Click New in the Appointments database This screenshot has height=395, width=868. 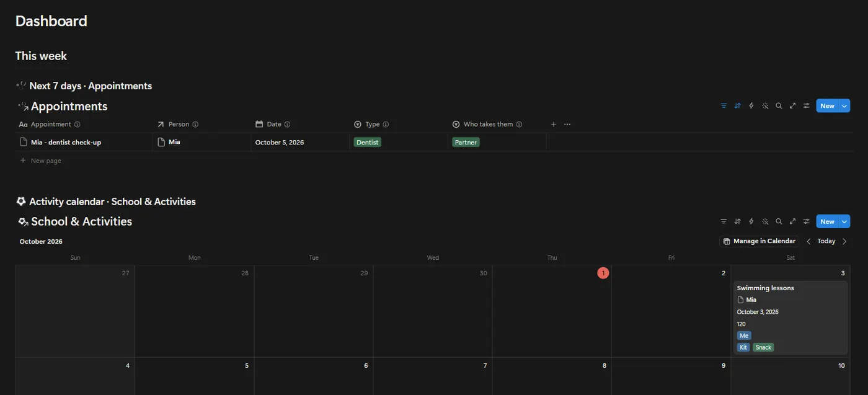click(828, 106)
